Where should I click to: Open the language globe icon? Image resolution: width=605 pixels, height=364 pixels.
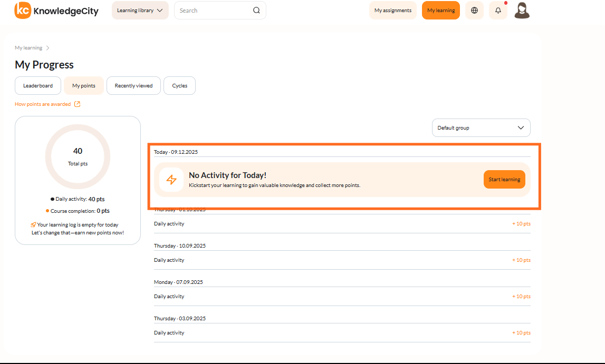coord(474,11)
